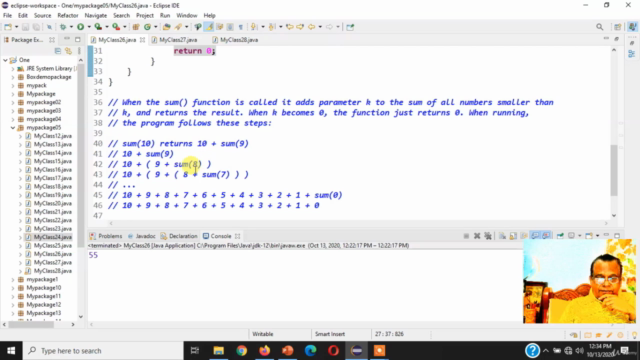The width and height of the screenshot is (640, 360).
Task: Expand the mypackage04 tree node
Action: point(13,119)
